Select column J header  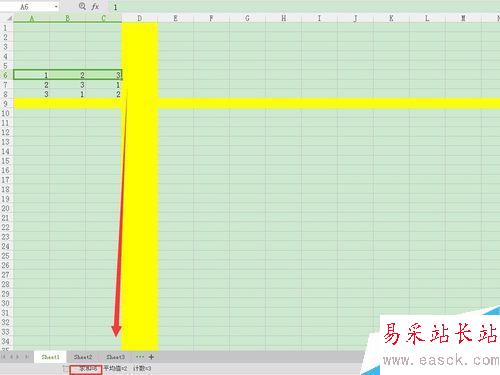click(356, 18)
